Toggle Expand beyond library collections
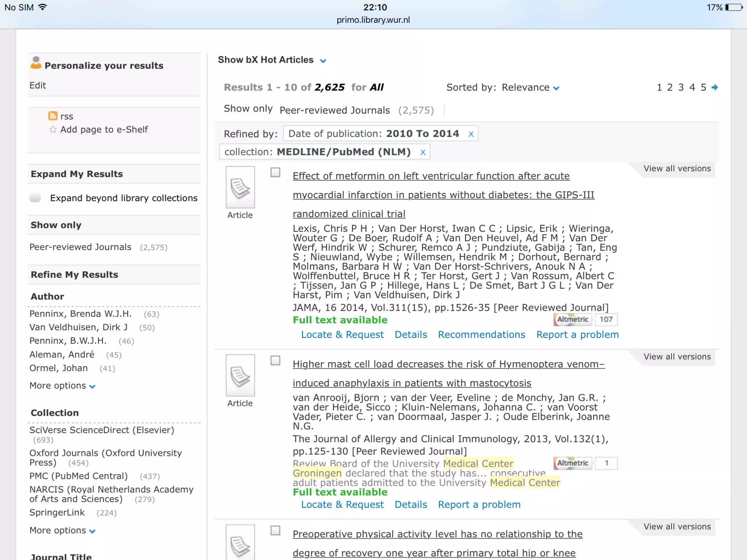Image resolution: width=747 pixels, height=560 pixels. 35,198
